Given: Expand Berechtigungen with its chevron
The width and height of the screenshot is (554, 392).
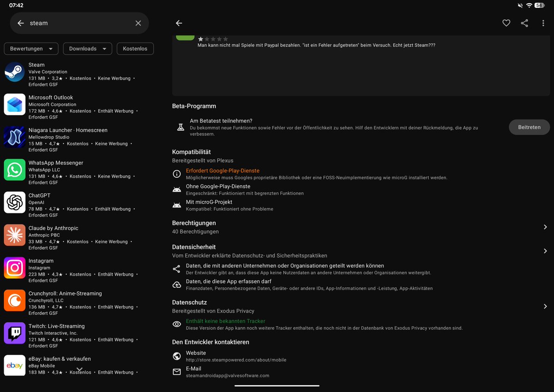Looking at the screenshot, I should pyautogui.click(x=545, y=227).
